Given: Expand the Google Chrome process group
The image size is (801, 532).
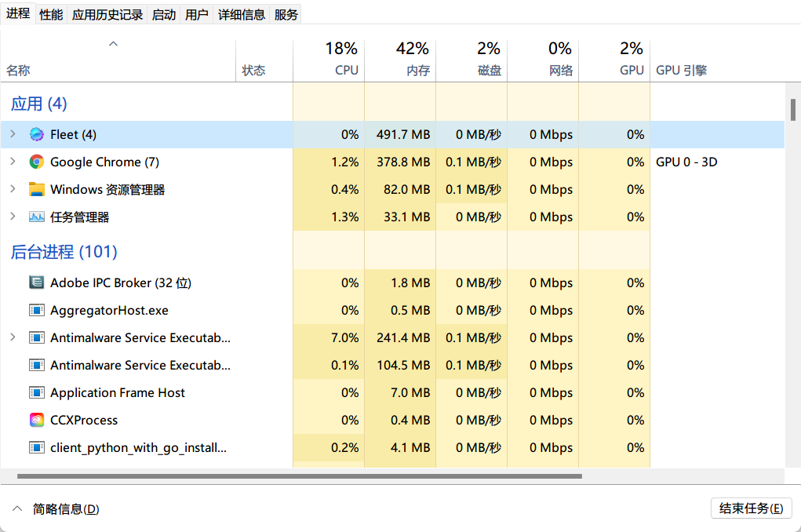Looking at the screenshot, I should [x=13, y=162].
